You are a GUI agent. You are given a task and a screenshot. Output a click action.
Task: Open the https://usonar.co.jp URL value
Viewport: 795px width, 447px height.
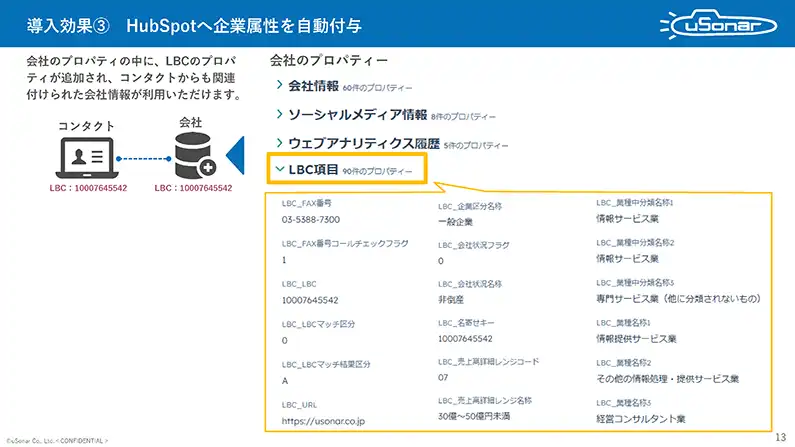click(323, 421)
